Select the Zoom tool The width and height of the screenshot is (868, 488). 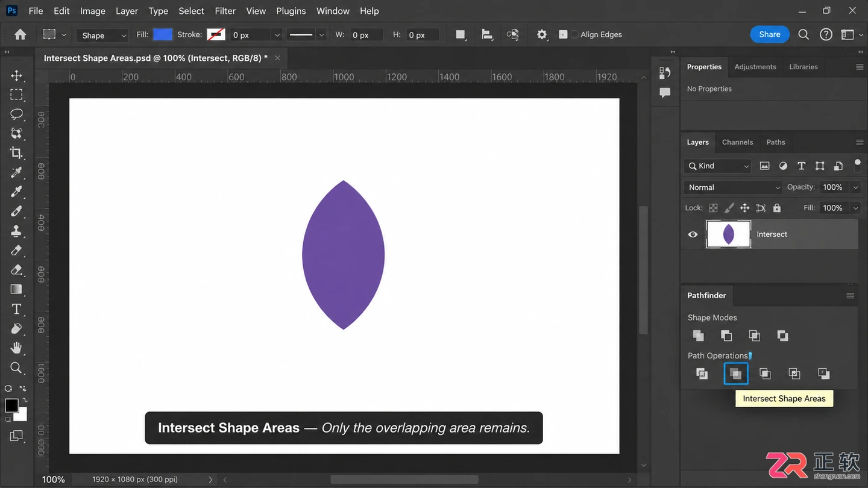click(x=17, y=368)
